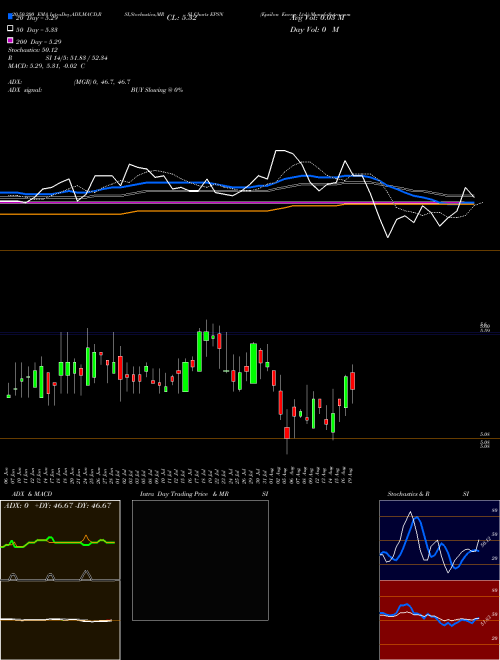The width and height of the screenshot is (500, 660).
Task: Open the blue Stochastics oscillator chart
Action: point(439,540)
